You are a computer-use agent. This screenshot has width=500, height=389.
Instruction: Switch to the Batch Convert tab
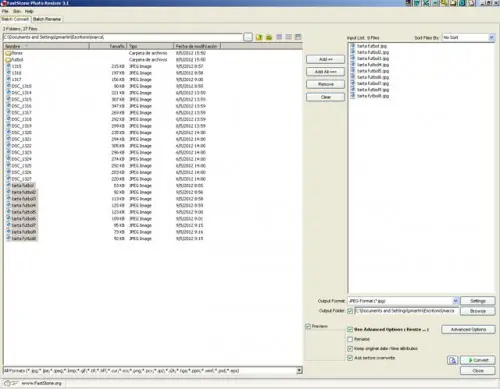[x=15, y=19]
